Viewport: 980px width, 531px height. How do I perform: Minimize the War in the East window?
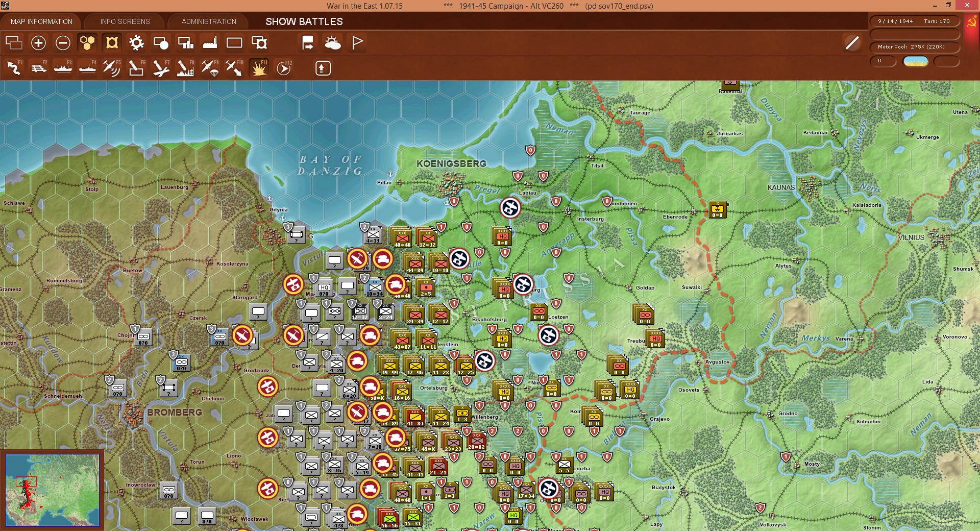click(935, 6)
